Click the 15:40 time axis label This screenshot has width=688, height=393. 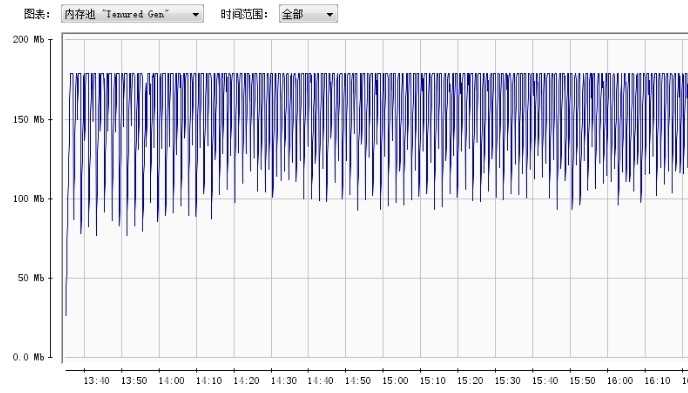point(545,381)
